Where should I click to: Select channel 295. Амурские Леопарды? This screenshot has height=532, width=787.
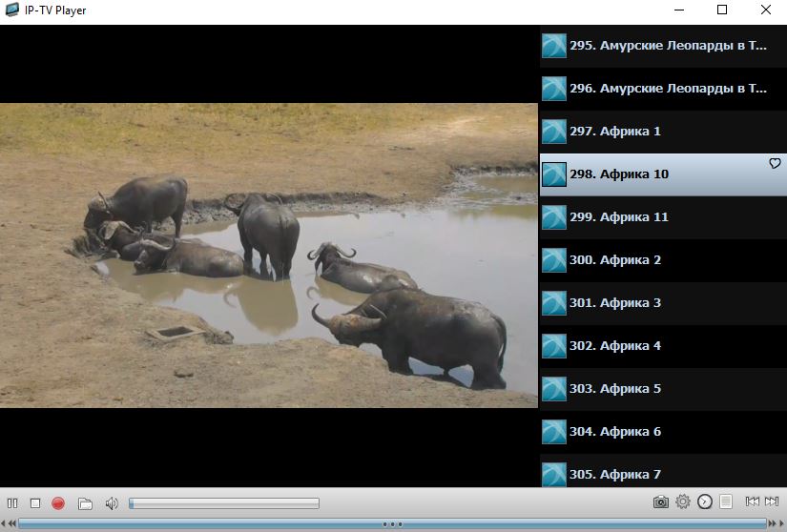pos(663,46)
